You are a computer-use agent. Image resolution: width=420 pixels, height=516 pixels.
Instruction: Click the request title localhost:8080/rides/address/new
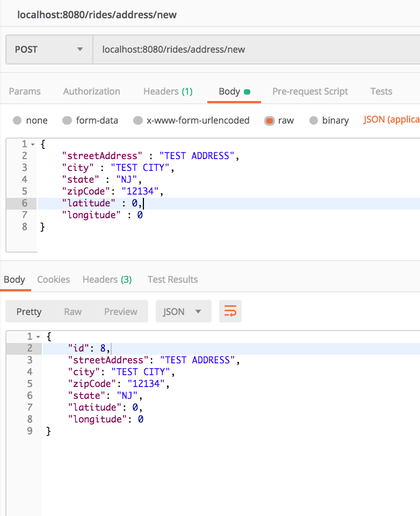[x=97, y=15]
